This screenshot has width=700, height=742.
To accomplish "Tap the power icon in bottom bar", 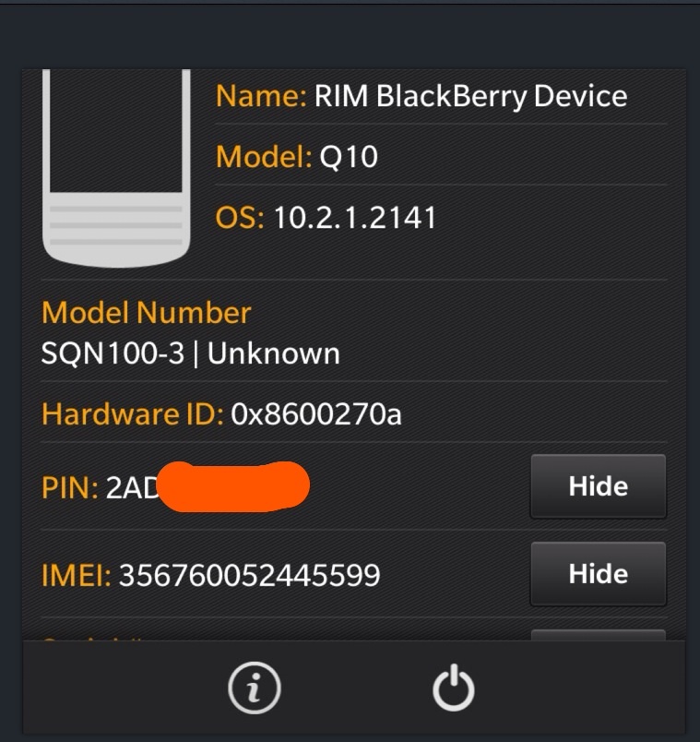I will tap(454, 688).
